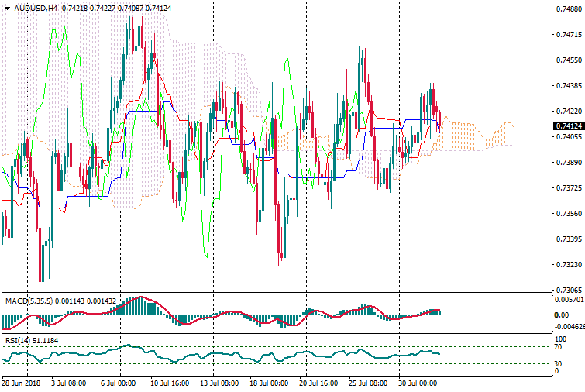Click the 13 Jul 08:00 time label
Screen dimensions: 585x392
pyautogui.click(x=217, y=383)
